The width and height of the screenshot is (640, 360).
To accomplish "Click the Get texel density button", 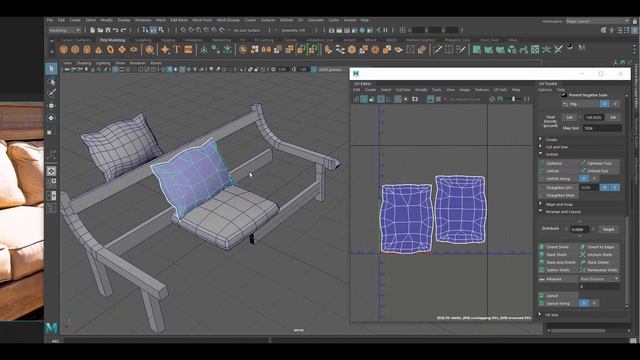I will [569, 118].
